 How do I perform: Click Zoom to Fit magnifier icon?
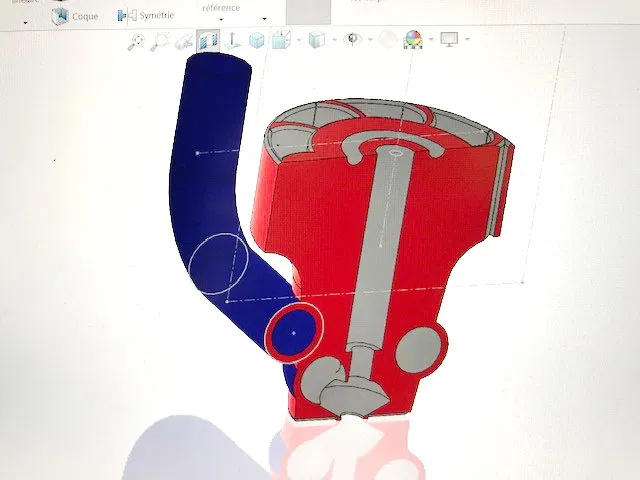136,42
